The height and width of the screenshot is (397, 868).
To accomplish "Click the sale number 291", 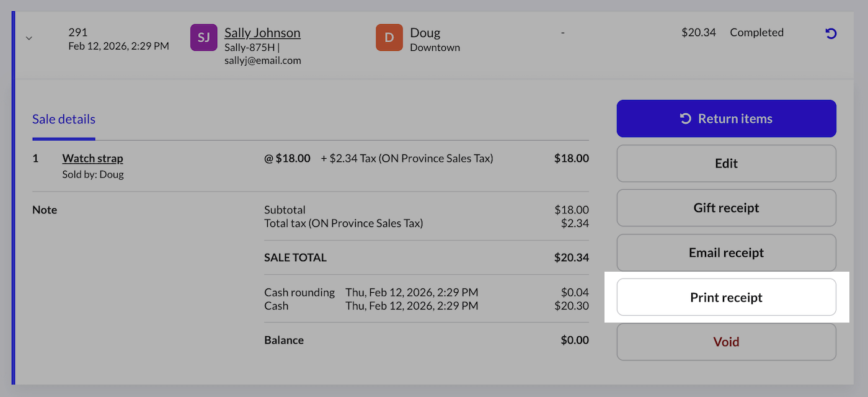I will [x=77, y=32].
